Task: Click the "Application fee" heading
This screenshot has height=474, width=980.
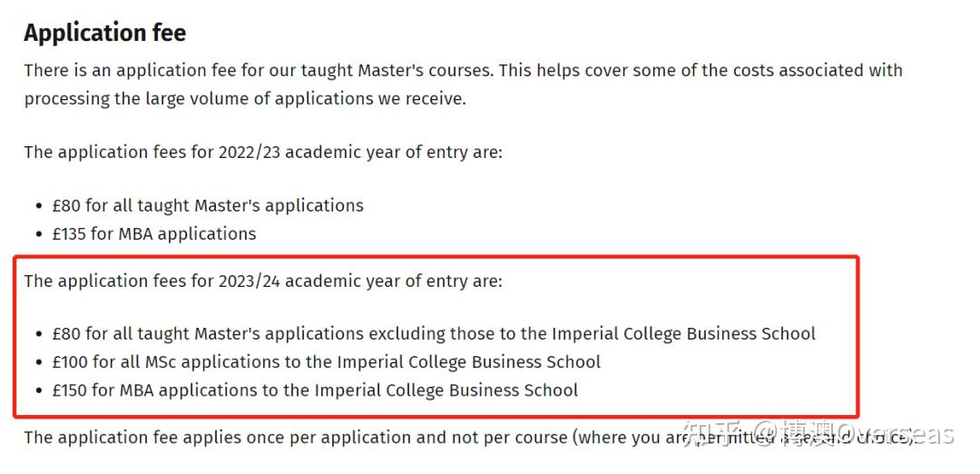Action: (x=104, y=34)
